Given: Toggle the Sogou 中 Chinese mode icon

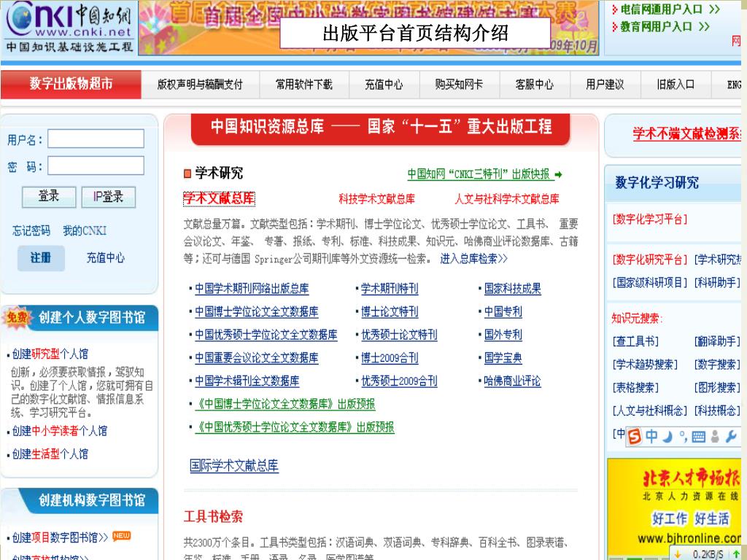Looking at the screenshot, I should pyautogui.click(x=651, y=436).
